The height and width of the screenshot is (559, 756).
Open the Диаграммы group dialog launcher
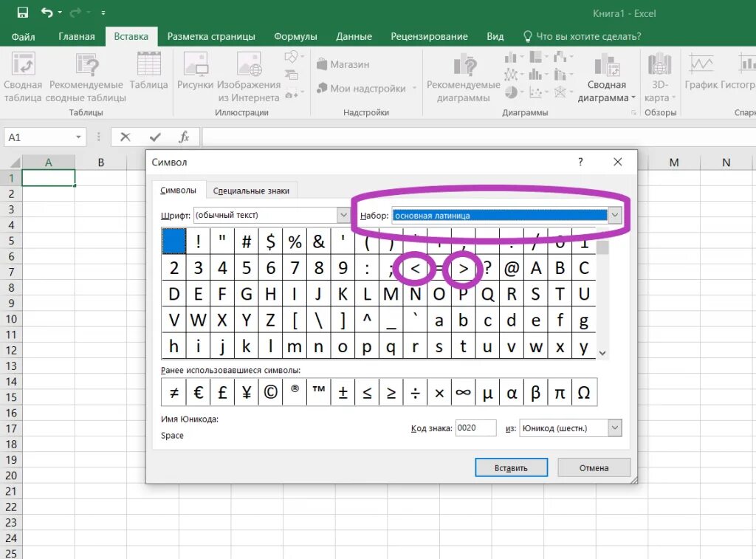(x=634, y=113)
